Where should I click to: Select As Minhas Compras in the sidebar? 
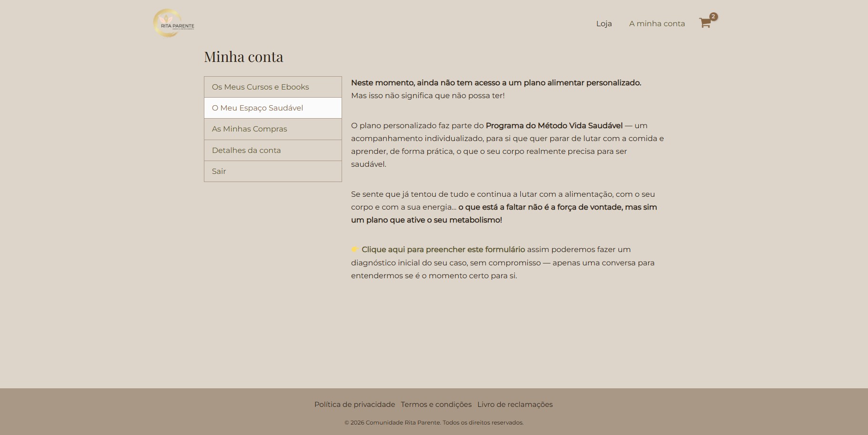pyautogui.click(x=250, y=129)
